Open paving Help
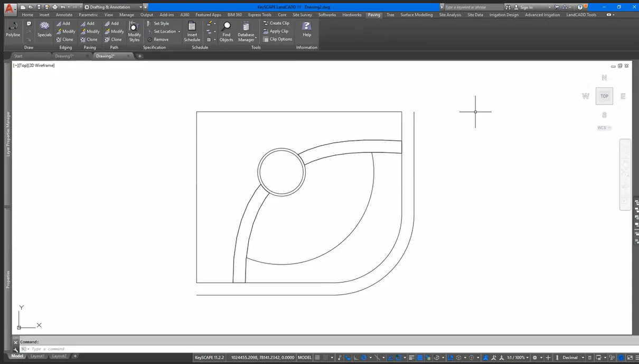Screen dimensions: 639x364 [x=306, y=32]
